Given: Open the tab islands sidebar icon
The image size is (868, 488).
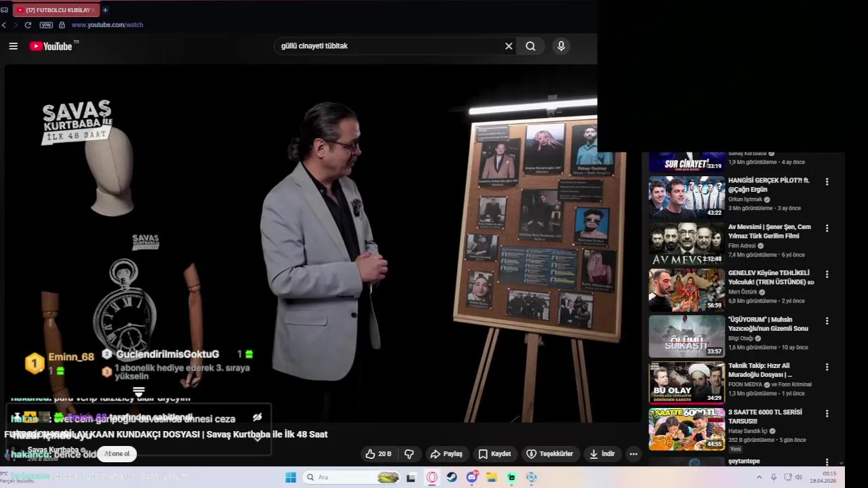Looking at the screenshot, I should (5, 10).
